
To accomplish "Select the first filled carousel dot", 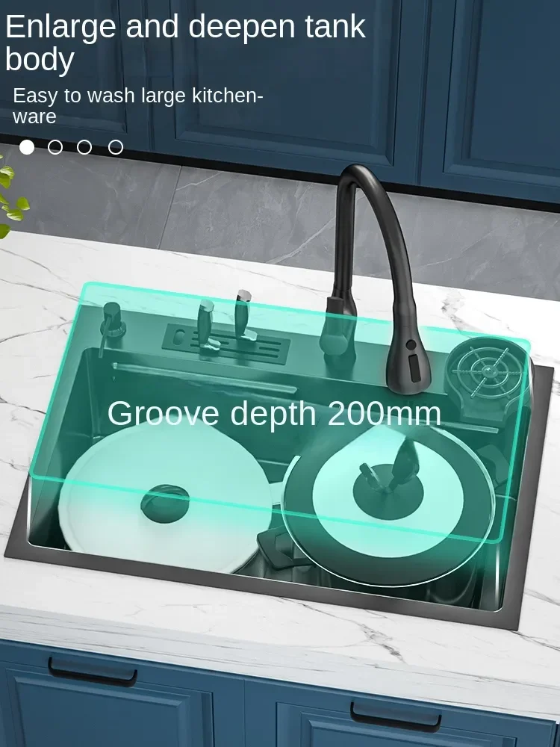I will pos(27,147).
